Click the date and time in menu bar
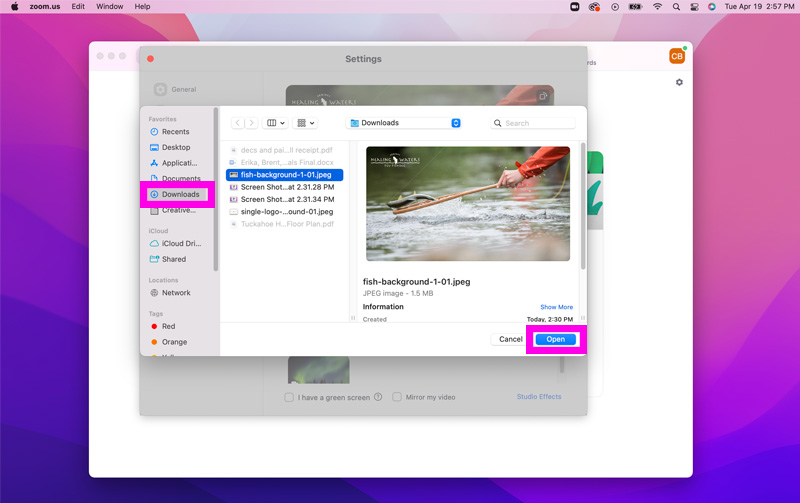The image size is (800, 503). point(759,7)
